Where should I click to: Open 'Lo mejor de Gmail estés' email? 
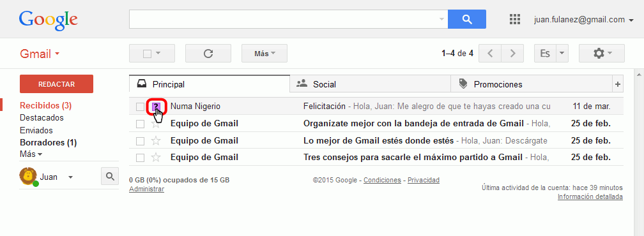378,140
